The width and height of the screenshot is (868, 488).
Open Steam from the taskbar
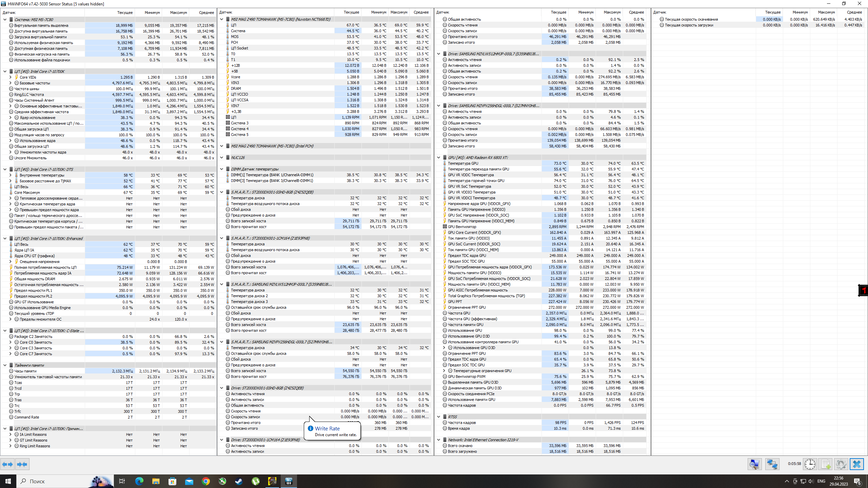click(x=239, y=481)
